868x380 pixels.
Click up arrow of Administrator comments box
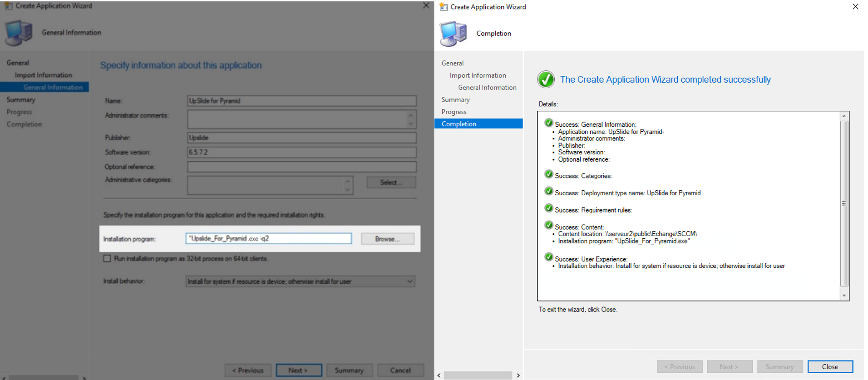click(x=410, y=115)
